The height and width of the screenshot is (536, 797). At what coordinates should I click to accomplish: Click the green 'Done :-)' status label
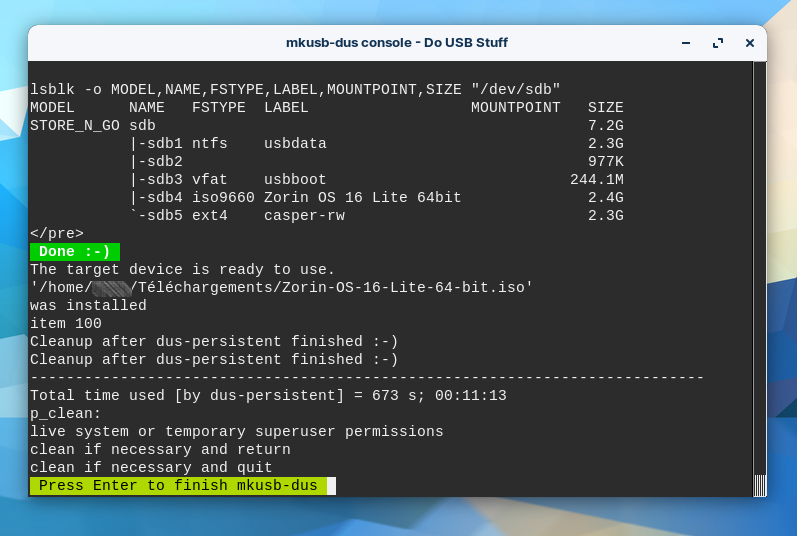(75, 252)
